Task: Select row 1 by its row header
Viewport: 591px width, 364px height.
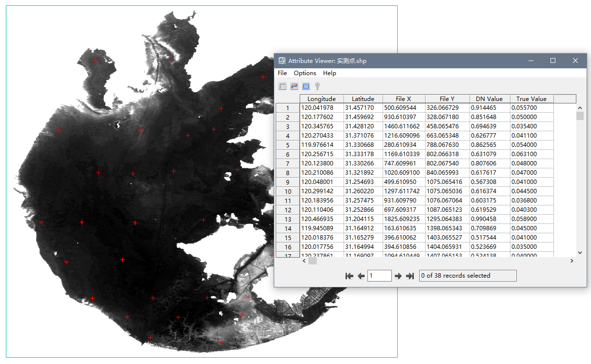Action: 287,108
